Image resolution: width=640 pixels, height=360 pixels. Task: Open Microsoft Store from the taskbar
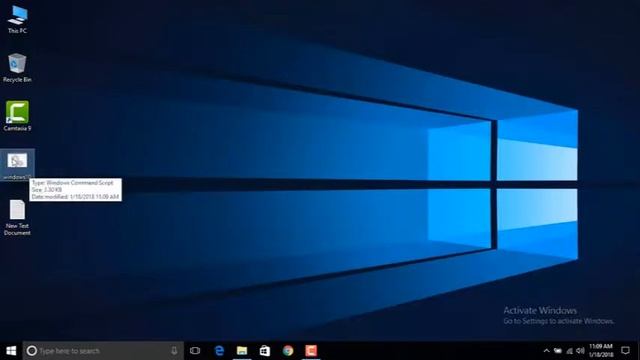pos(265,351)
